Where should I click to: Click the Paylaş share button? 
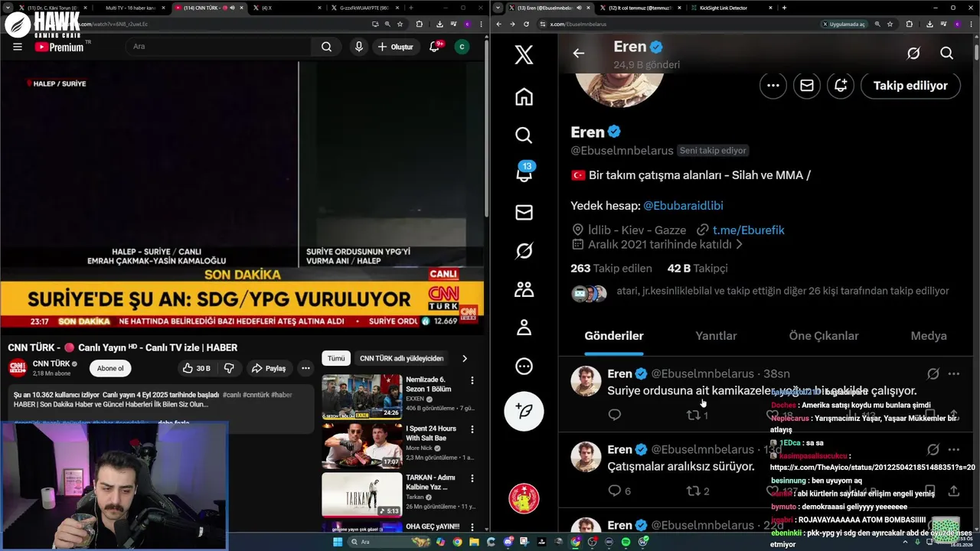point(269,368)
